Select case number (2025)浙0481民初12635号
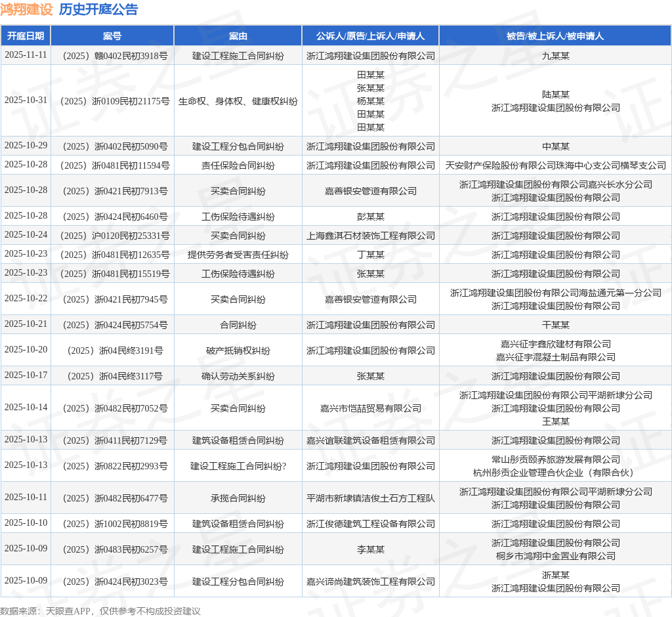 tap(115, 255)
